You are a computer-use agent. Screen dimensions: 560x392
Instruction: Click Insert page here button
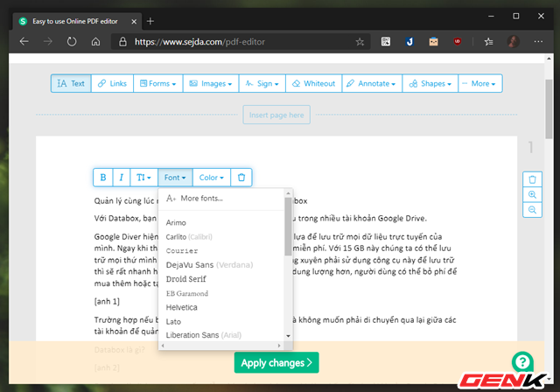pos(276,115)
